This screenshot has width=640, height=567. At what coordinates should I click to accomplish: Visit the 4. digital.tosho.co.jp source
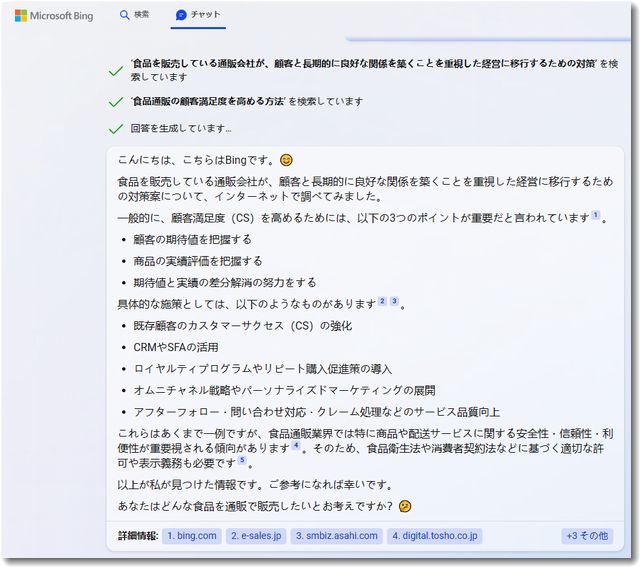tap(435, 536)
